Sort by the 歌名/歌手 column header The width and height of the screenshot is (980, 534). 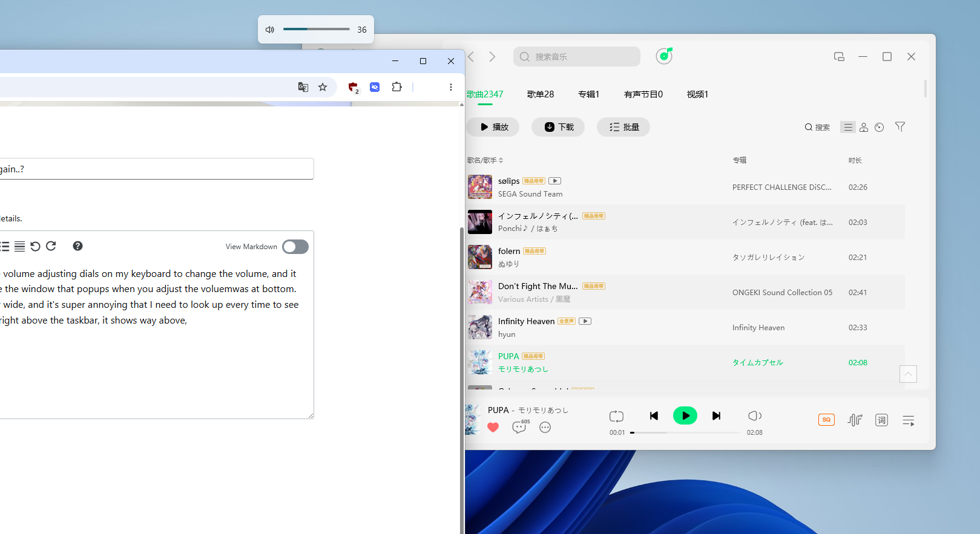pos(485,160)
